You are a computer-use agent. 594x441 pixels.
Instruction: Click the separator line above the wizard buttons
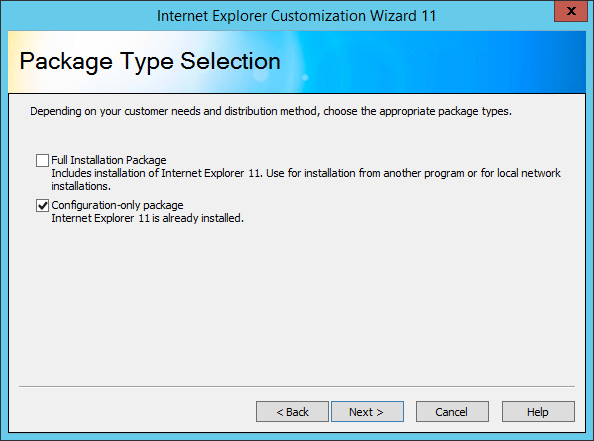[x=297, y=387]
